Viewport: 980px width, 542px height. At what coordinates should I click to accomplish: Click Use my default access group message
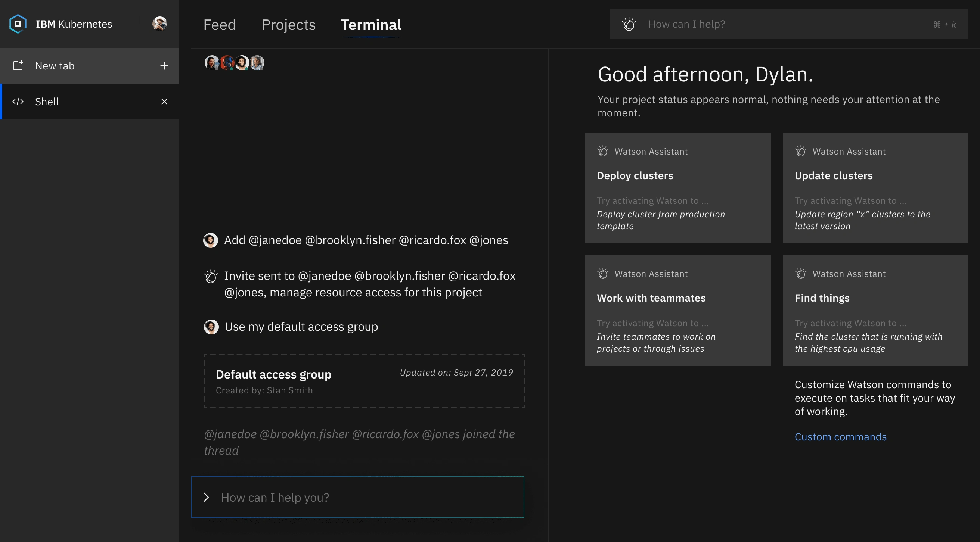click(301, 327)
